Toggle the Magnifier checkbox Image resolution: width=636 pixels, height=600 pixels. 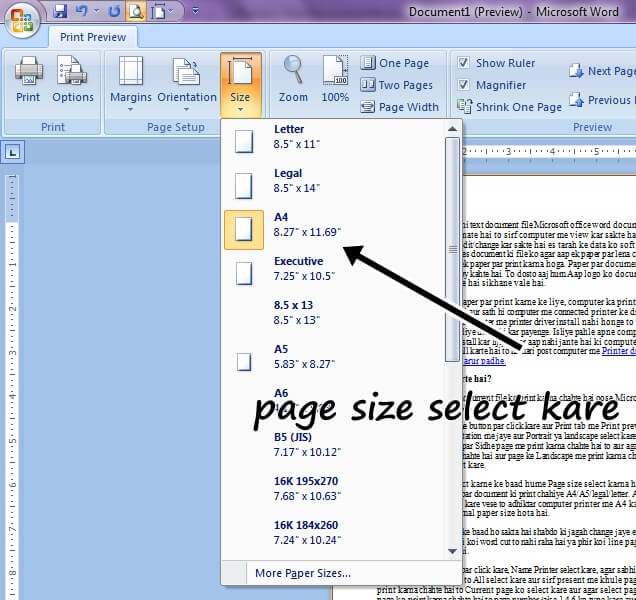(464, 85)
